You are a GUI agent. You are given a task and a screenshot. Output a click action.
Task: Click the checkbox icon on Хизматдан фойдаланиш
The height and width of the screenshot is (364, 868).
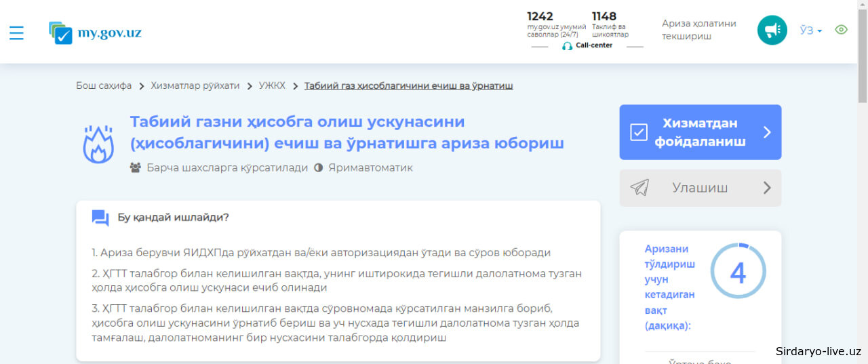pos(639,132)
